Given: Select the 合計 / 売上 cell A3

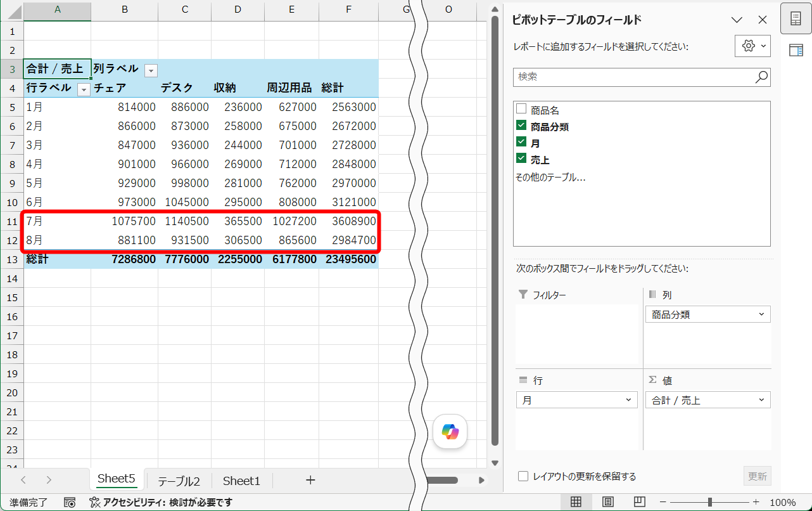Looking at the screenshot, I should coord(58,69).
